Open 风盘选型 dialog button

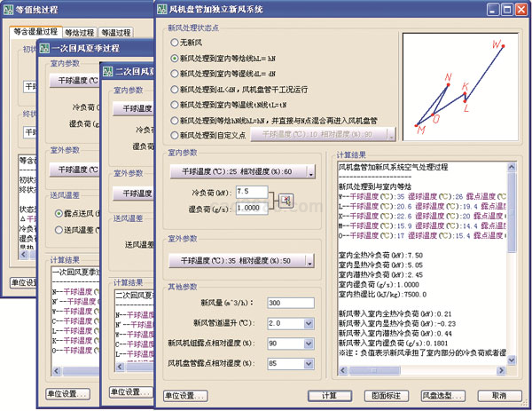439,395
